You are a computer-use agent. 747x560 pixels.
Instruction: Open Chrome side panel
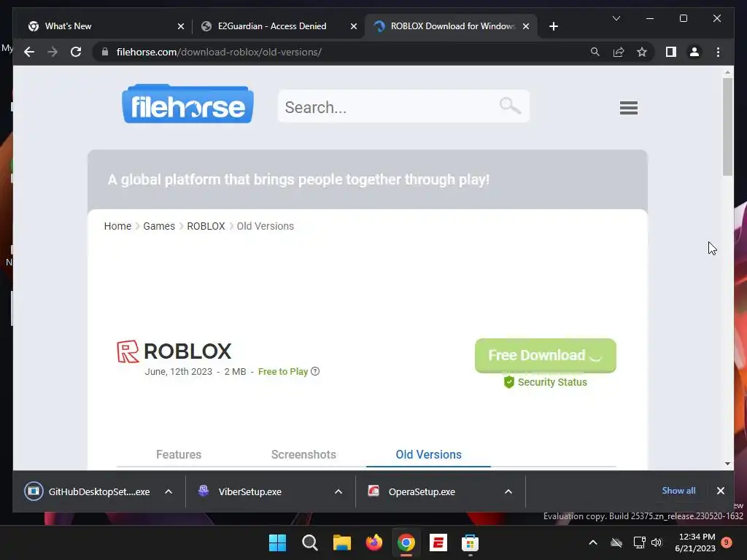[671, 52]
